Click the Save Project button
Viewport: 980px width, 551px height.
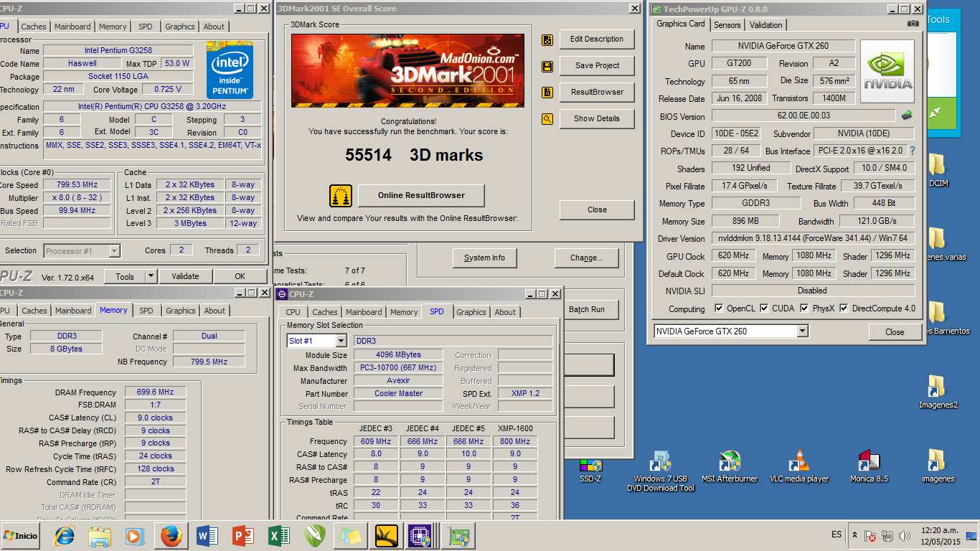(597, 65)
